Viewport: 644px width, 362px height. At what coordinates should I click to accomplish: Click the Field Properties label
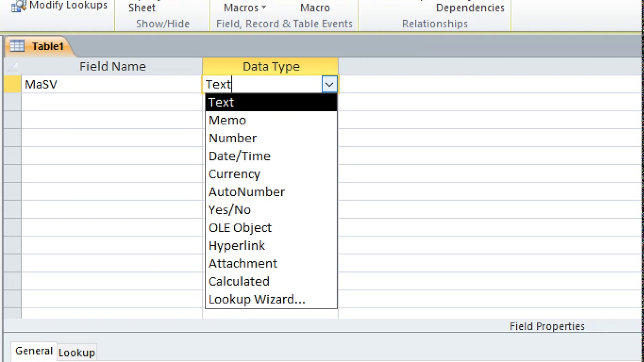(x=547, y=326)
